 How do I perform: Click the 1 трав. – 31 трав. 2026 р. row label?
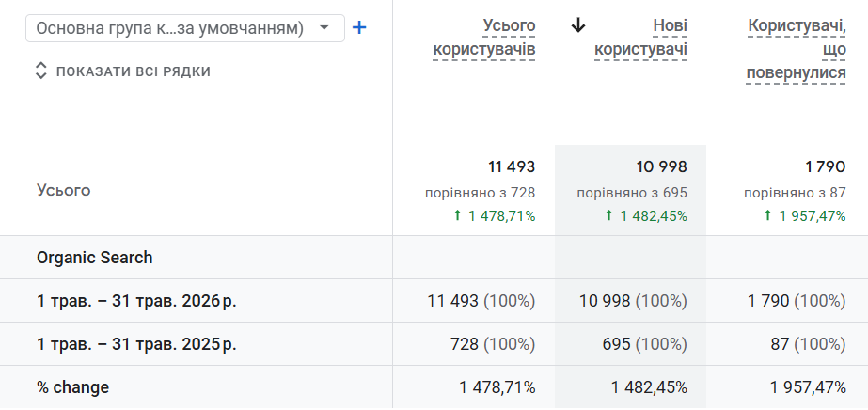(136, 301)
